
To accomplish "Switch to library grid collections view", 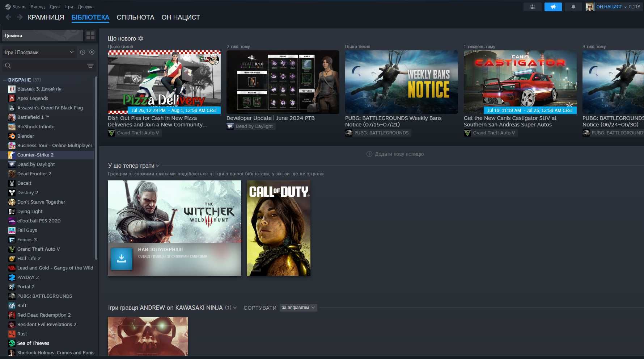I will pos(90,36).
